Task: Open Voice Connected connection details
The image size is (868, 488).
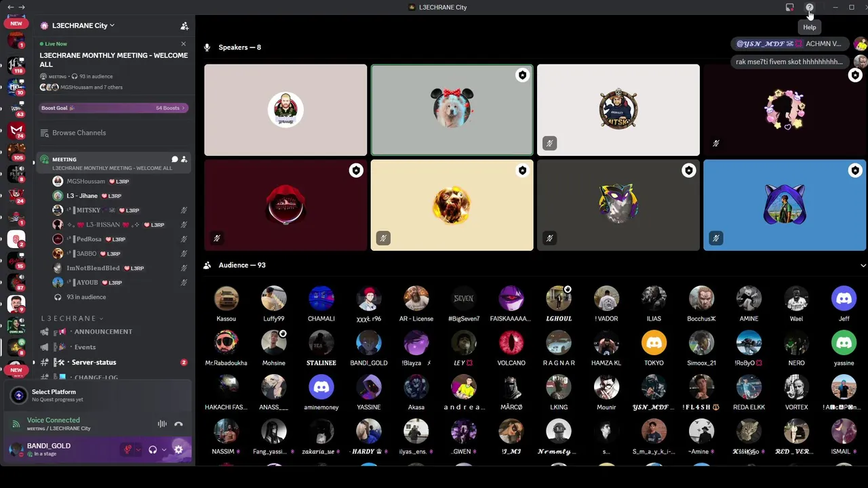Action: point(53,420)
